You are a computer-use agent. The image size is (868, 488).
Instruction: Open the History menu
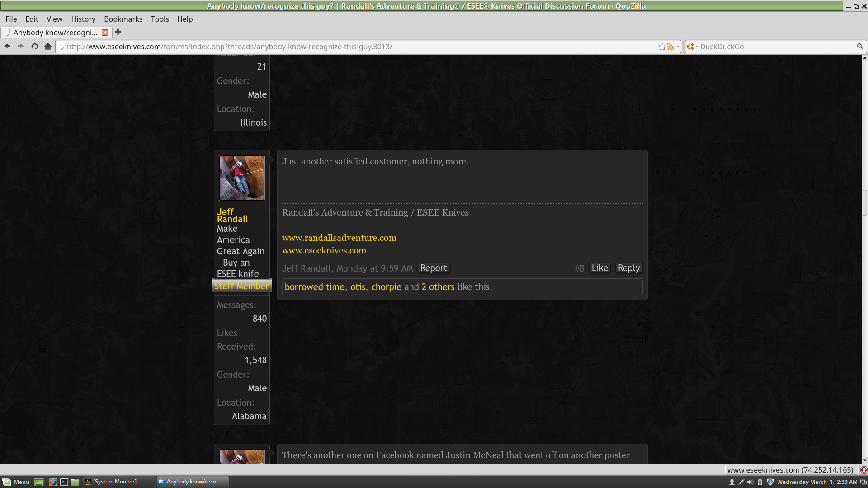coord(83,19)
